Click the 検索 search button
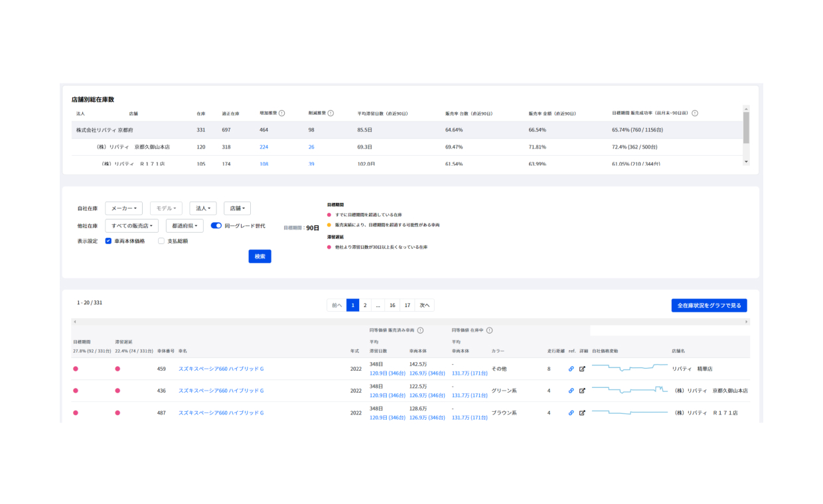Viewport: 823px width, 504px height. [x=260, y=256]
